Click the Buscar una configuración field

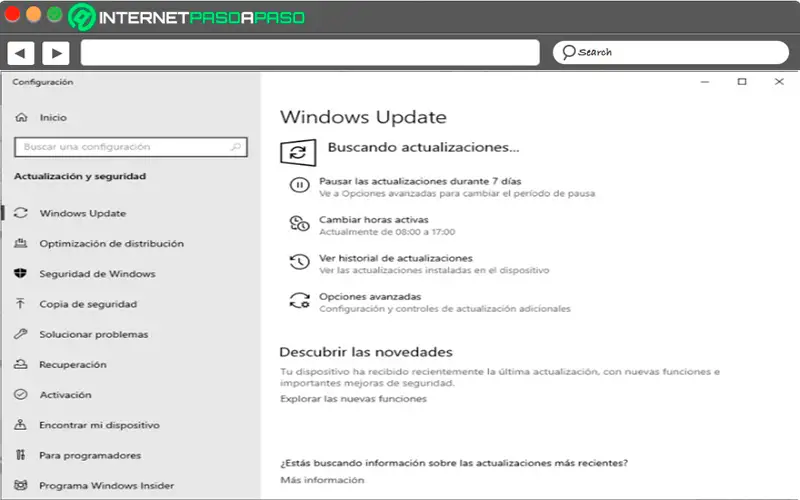coord(131,147)
